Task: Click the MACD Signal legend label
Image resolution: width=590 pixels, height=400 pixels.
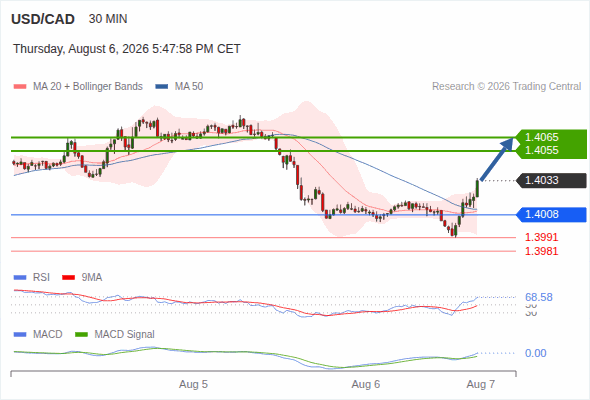Action: (x=125, y=335)
